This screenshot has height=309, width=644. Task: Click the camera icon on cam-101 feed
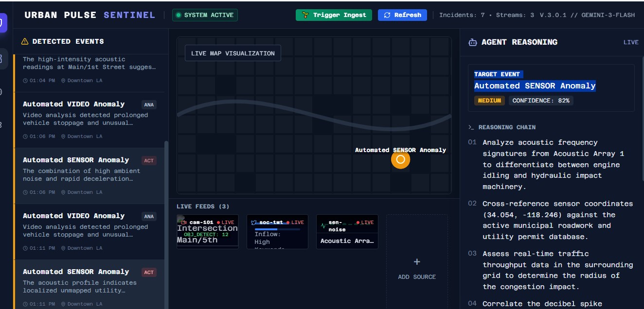pos(184,222)
